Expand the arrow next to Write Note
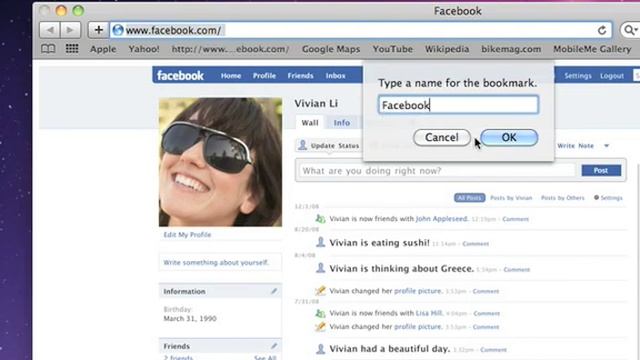640x360 pixels. (607, 146)
